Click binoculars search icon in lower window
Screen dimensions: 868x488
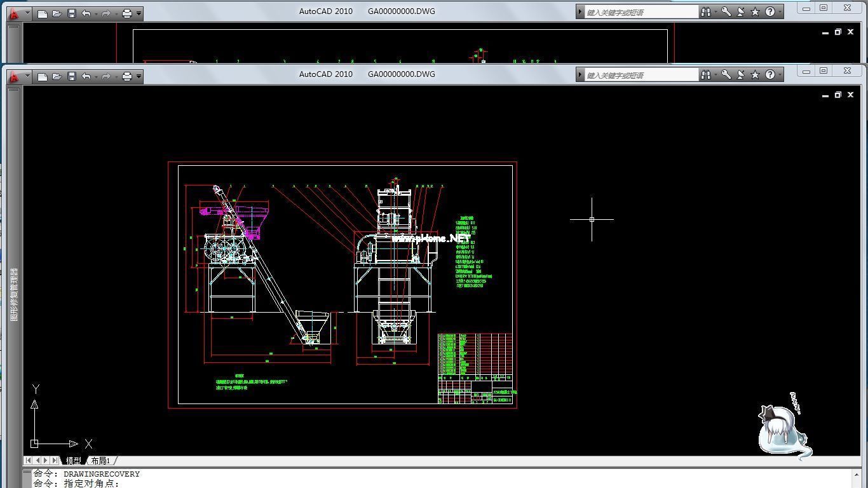coord(705,75)
